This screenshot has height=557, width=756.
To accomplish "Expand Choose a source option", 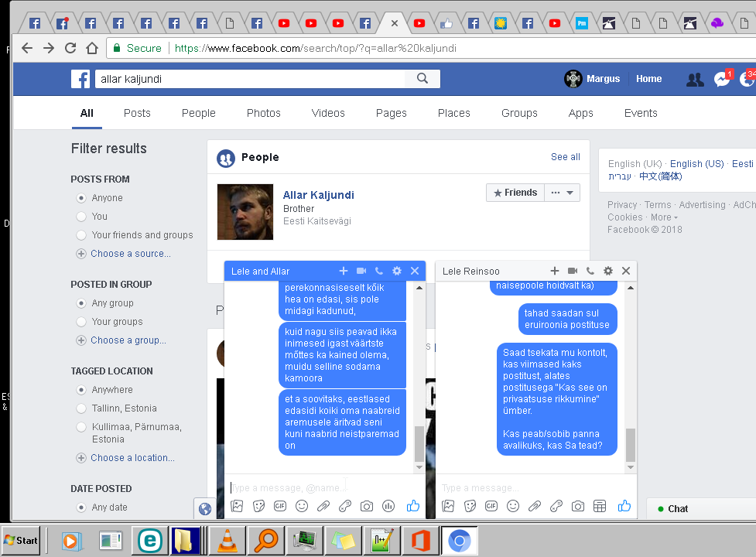I will (130, 254).
